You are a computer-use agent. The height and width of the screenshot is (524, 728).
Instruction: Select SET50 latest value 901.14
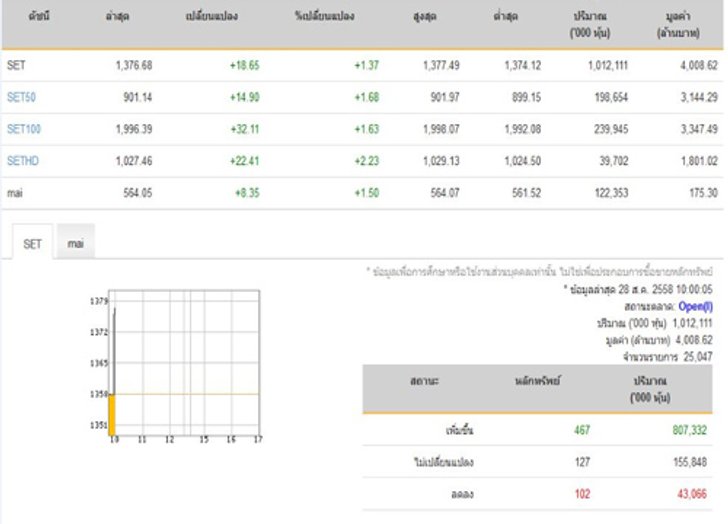coord(137,97)
